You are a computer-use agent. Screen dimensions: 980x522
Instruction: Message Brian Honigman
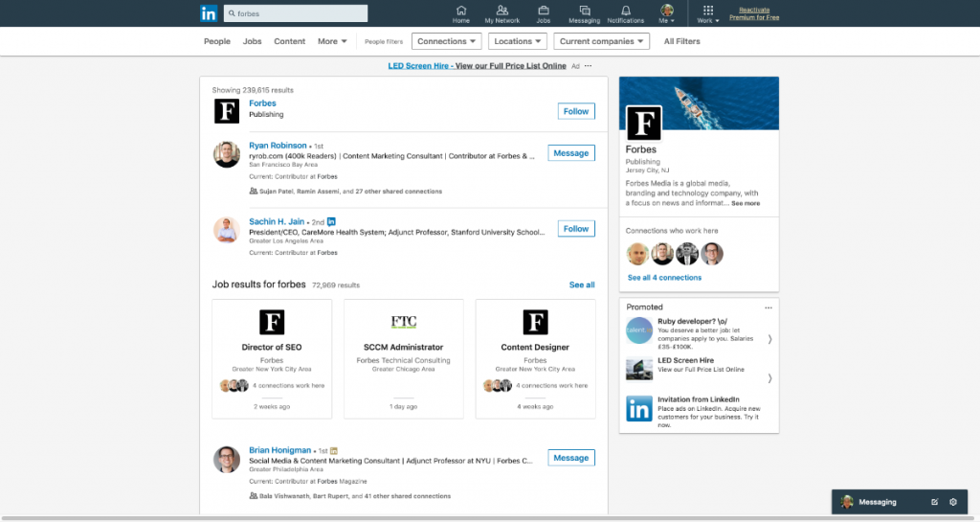pos(571,458)
